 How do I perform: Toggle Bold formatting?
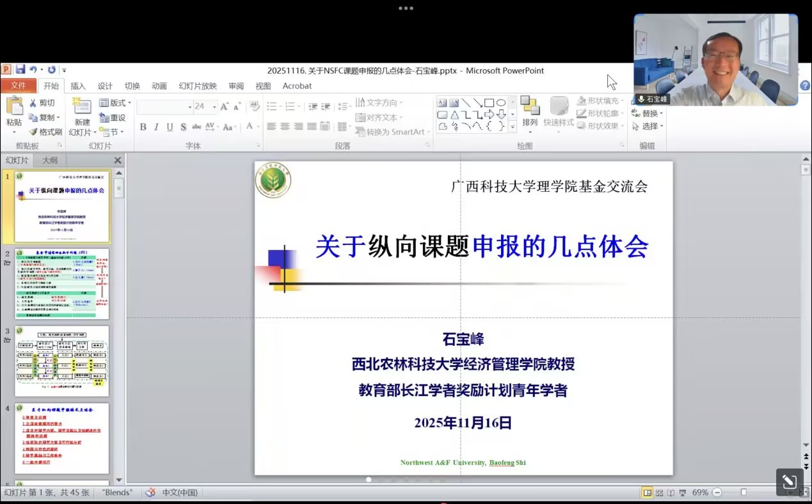pyautogui.click(x=143, y=127)
